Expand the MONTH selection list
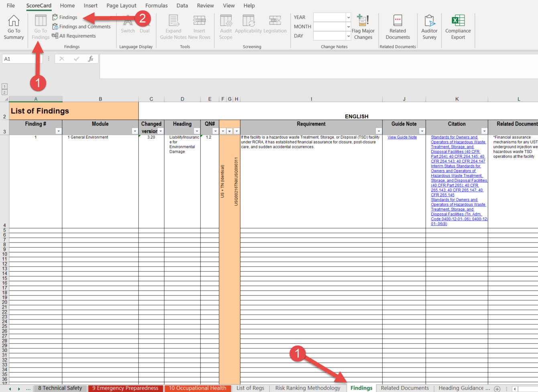This screenshot has width=538, height=392. point(347,26)
